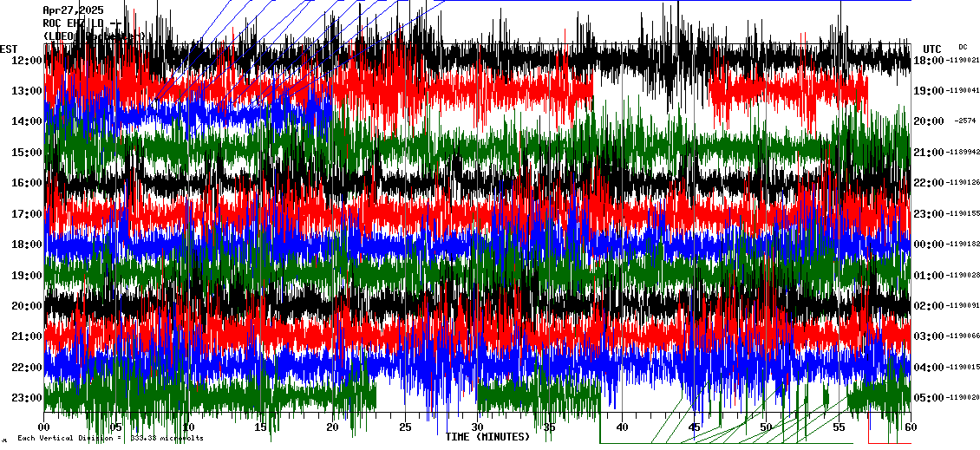This screenshot has height=450, width=980.
Task: Click the 00:00 UTC time label
Action: click(928, 245)
